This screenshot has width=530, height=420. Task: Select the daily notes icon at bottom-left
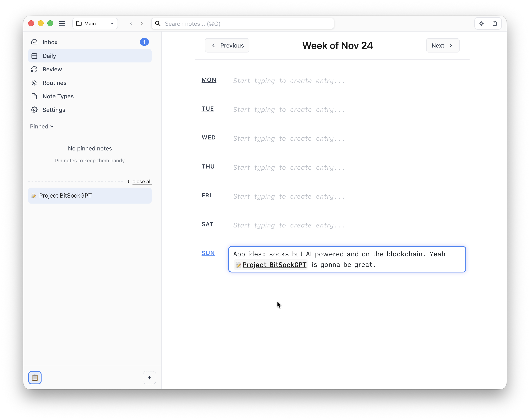coord(35,377)
